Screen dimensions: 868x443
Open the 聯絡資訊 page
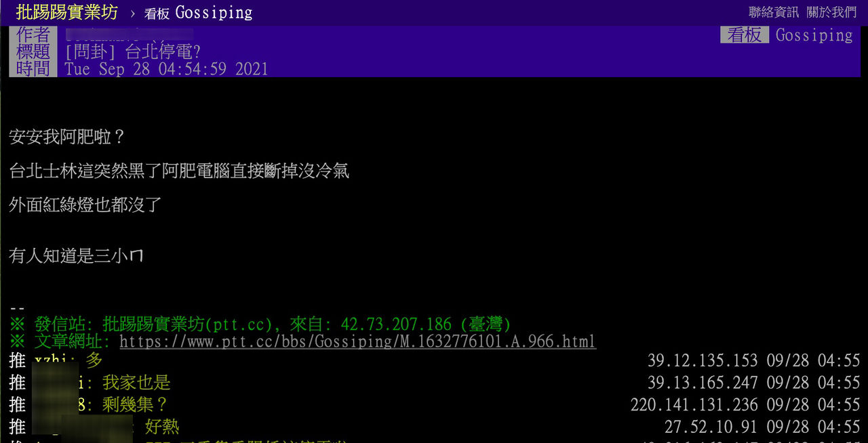click(774, 12)
